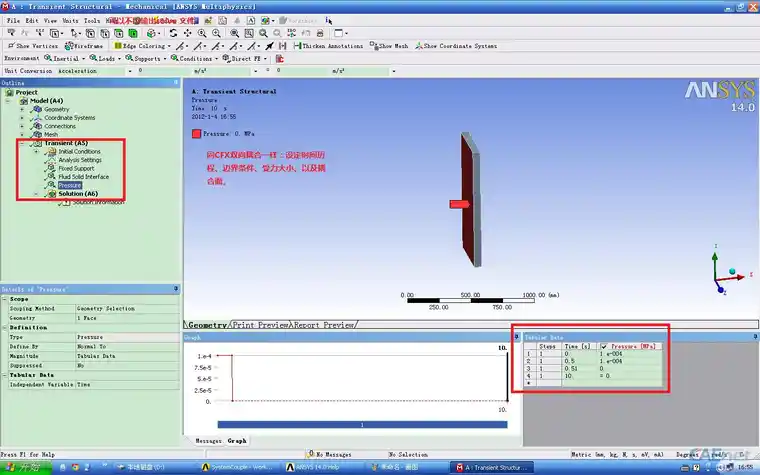Open the Edit menu
The height and width of the screenshot is (475, 760).
pos(32,20)
